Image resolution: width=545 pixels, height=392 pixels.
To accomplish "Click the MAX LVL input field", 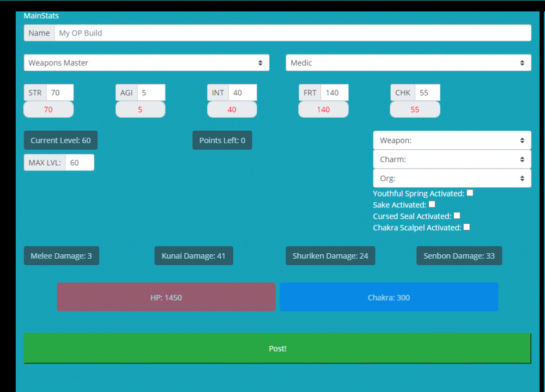I will point(80,162).
